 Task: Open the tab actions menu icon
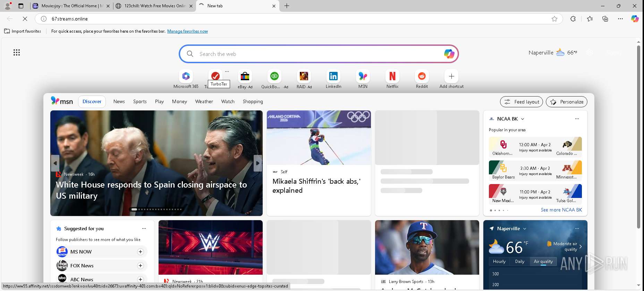tap(21, 6)
